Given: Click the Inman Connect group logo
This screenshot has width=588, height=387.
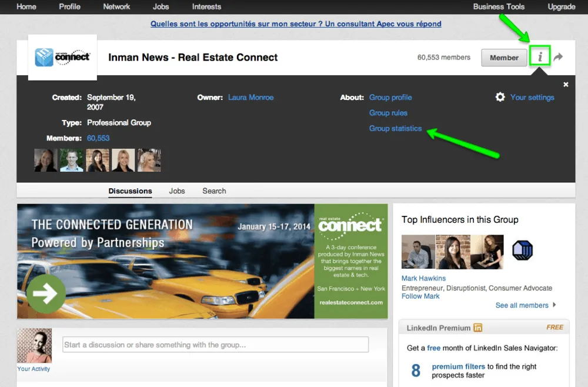Looking at the screenshot, I should point(63,58).
